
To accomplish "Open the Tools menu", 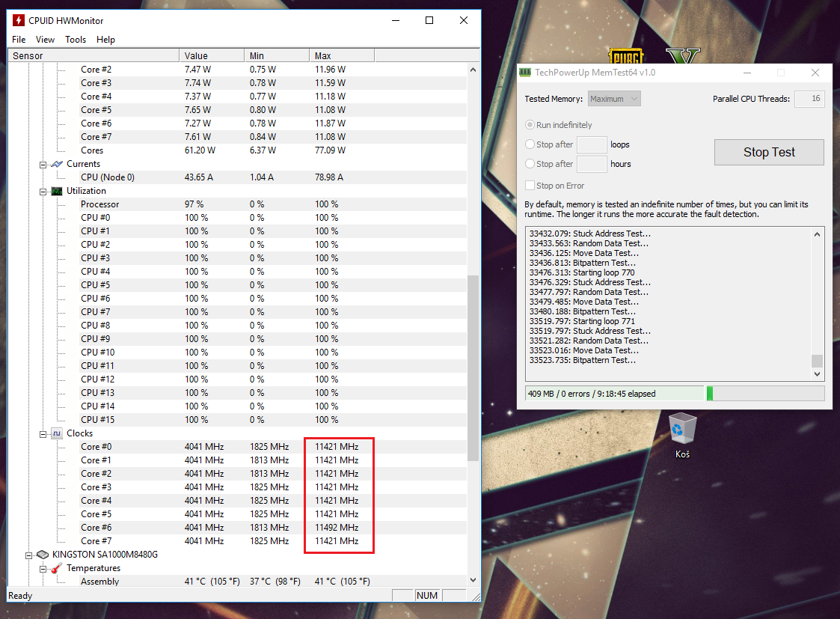I will 76,40.
